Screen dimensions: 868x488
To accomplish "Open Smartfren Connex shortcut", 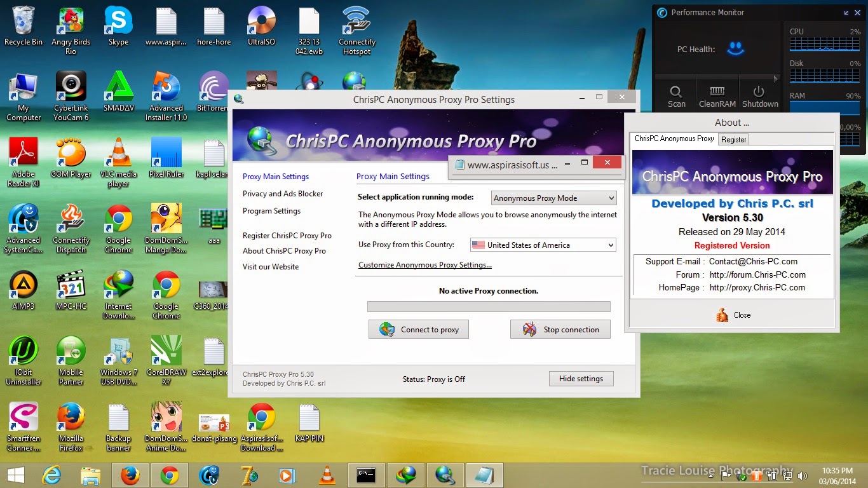I will pos(24,428).
